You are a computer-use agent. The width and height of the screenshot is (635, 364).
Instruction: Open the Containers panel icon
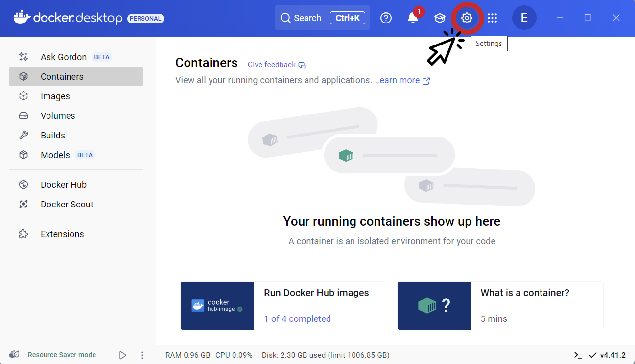23,76
